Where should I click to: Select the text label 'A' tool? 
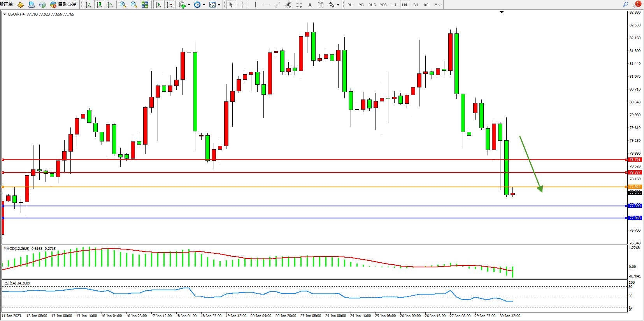pos(310,5)
